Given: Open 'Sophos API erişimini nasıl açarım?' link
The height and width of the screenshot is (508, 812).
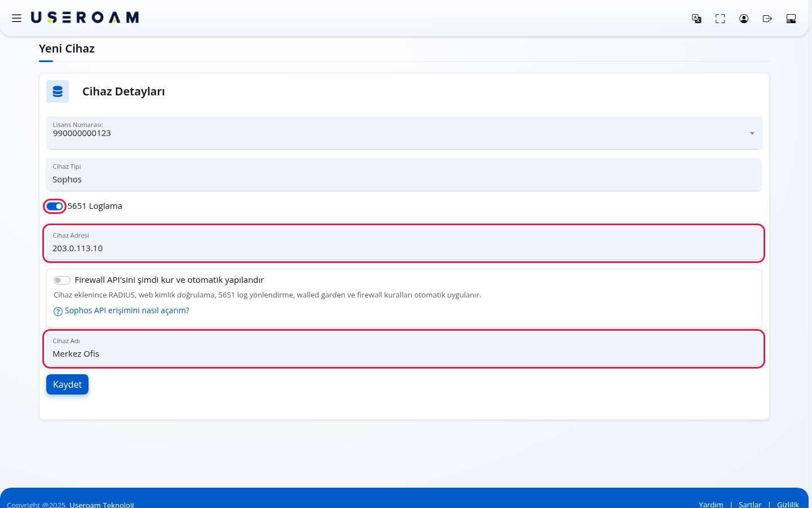Looking at the screenshot, I should (x=127, y=310).
